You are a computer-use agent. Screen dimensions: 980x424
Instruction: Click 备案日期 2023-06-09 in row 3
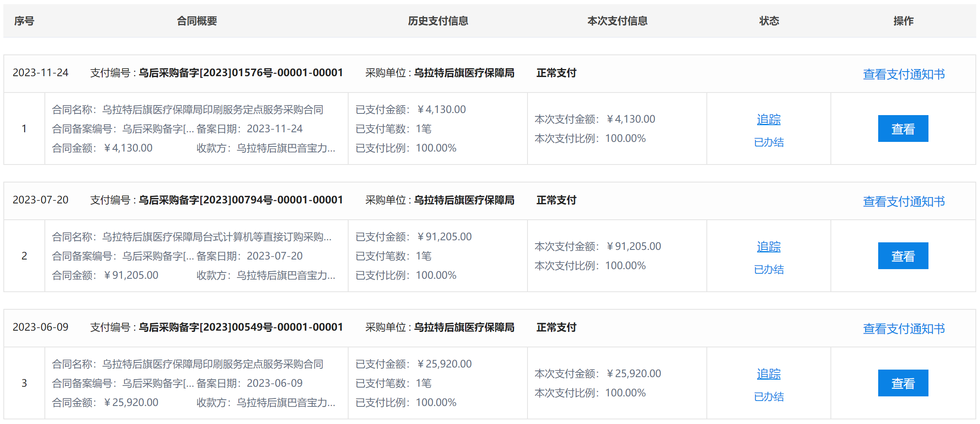pyautogui.click(x=275, y=383)
